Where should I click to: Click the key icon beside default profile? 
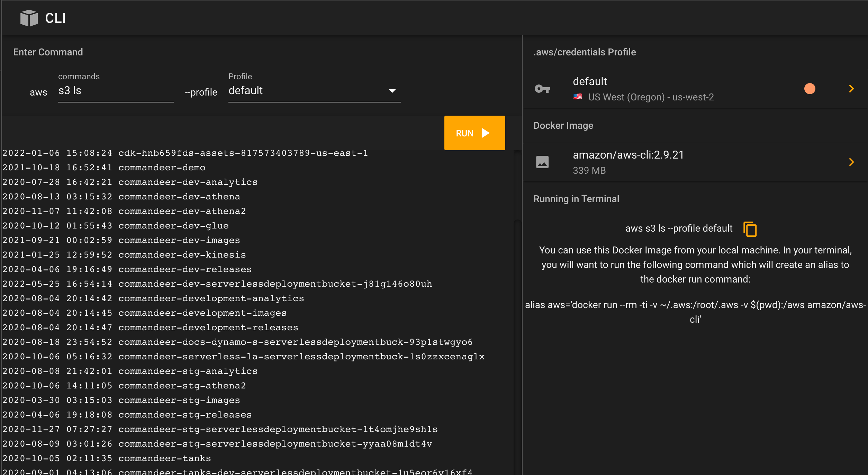tap(542, 89)
